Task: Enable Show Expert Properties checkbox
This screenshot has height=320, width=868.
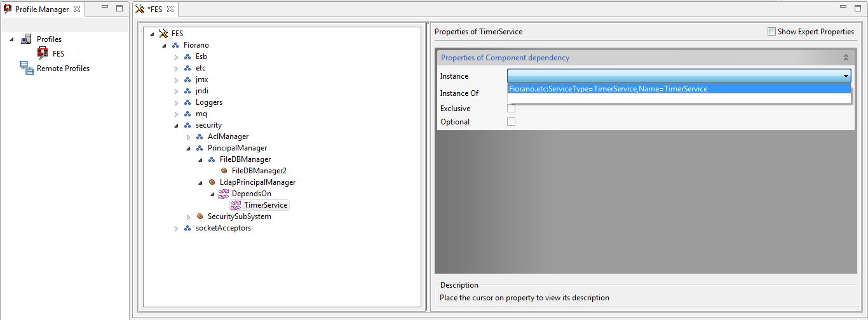Action: tap(771, 32)
